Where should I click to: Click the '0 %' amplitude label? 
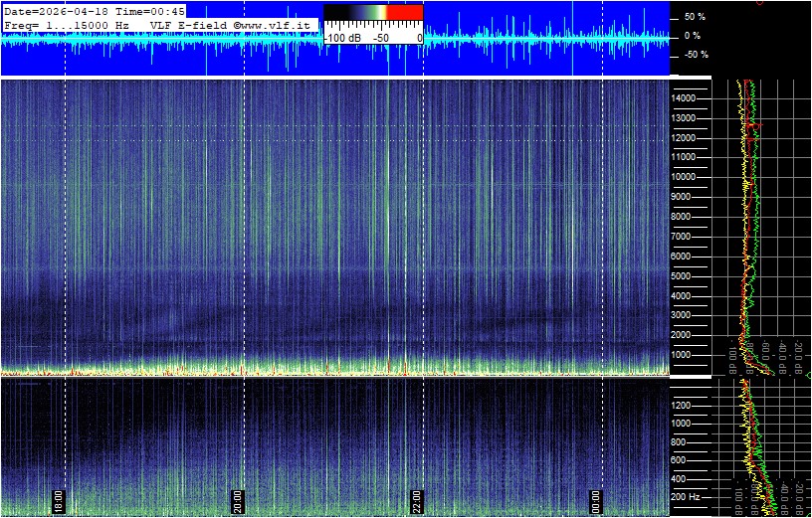693,36
